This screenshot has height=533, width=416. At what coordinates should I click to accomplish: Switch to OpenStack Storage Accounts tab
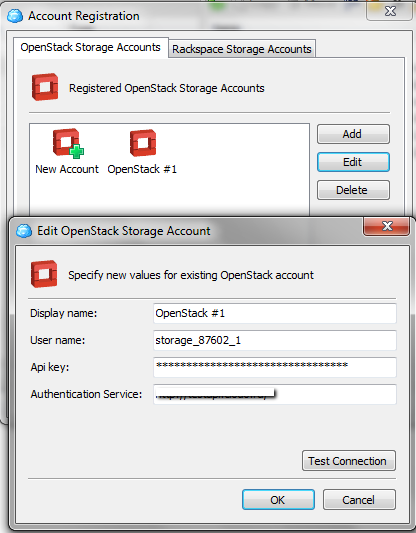click(90, 47)
